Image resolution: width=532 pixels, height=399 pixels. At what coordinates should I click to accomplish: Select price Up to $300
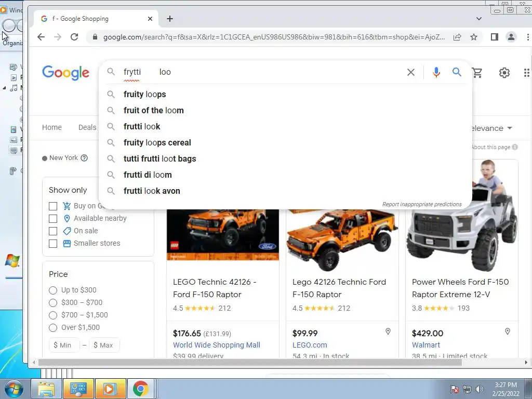tap(53, 290)
